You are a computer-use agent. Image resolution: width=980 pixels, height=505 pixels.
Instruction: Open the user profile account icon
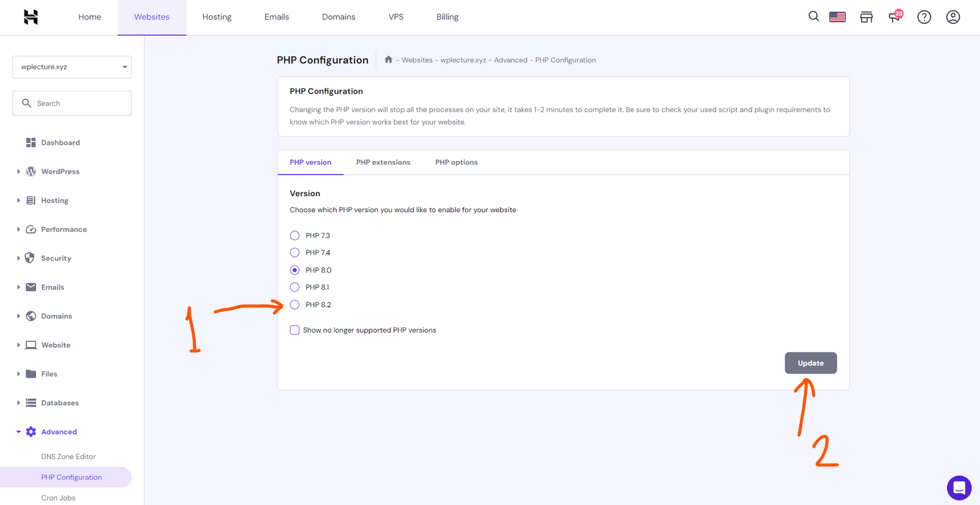[x=952, y=17]
